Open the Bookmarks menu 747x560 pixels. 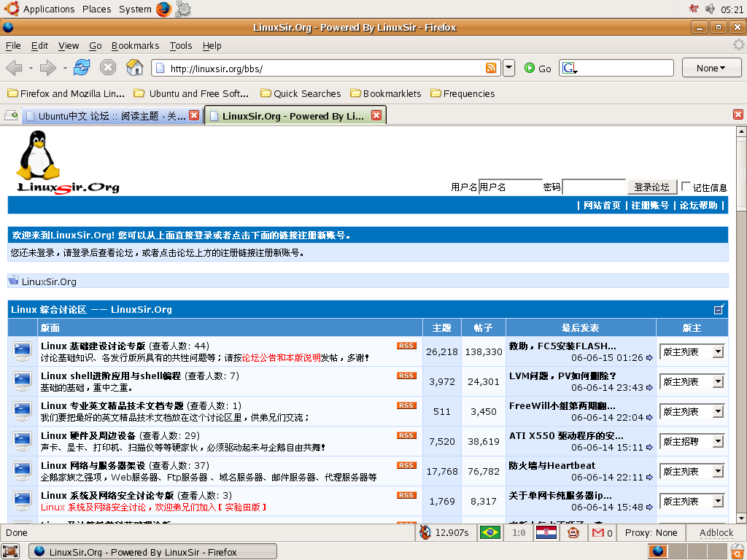tap(135, 46)
